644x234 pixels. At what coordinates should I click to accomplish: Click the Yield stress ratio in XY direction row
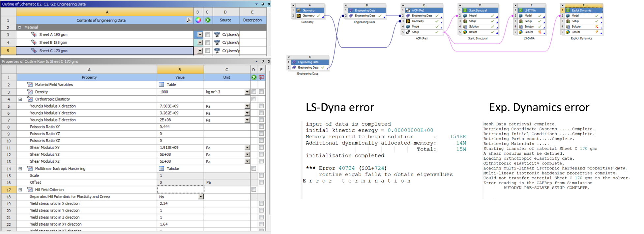[x=87, y=224]
